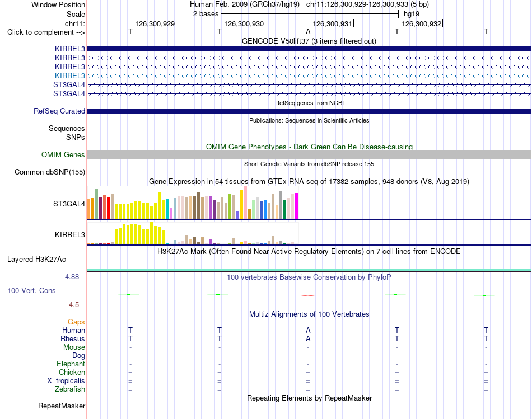This screenshot has width=532, height=419.
Task: Click the hg19 text beside the scale bar
Action: pos(412,14)
